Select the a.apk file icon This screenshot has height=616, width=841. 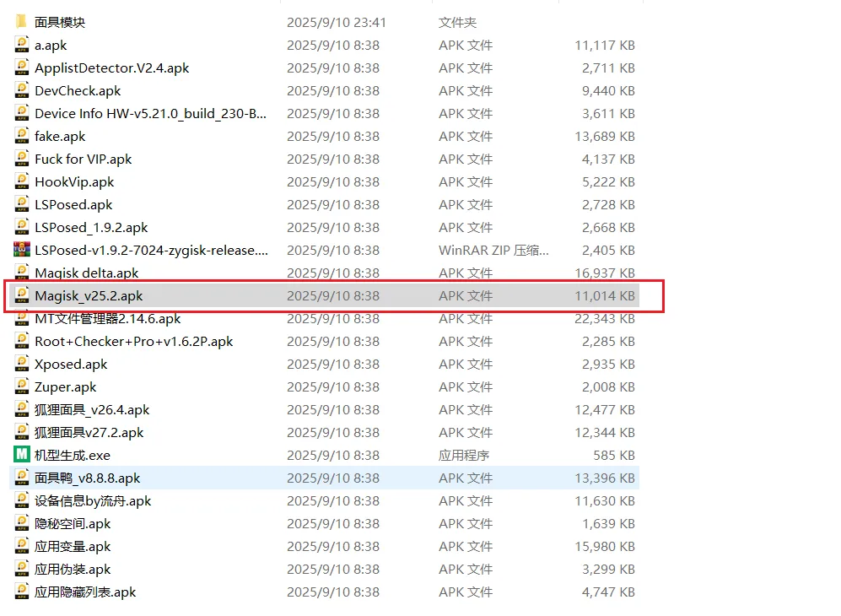[x=22, y=45]
